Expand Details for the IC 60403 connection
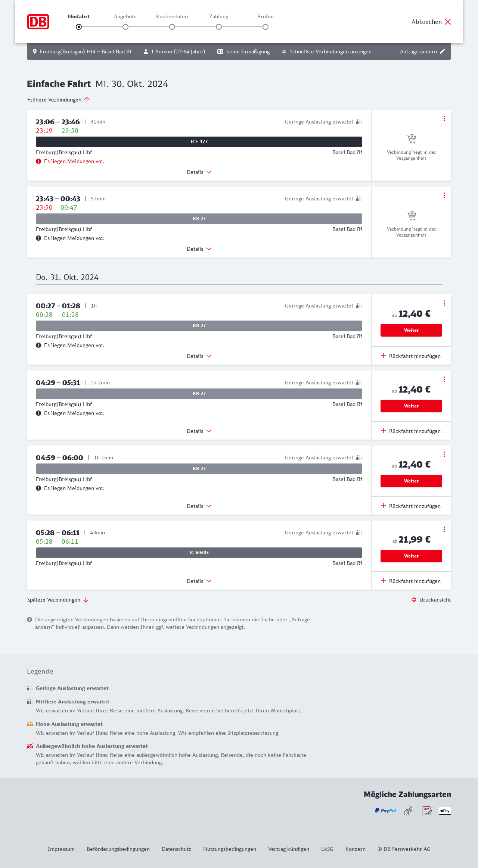The image size is (478, 868). pos(199,581)
